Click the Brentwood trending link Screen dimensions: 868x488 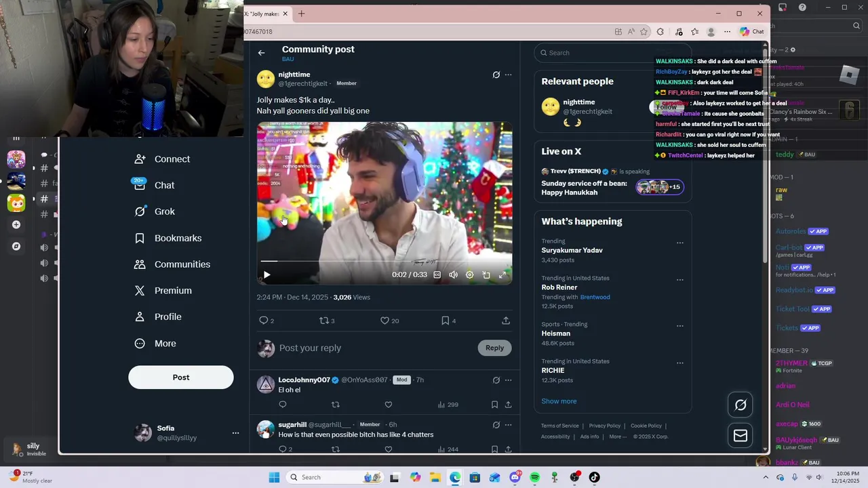coord(595,297)
